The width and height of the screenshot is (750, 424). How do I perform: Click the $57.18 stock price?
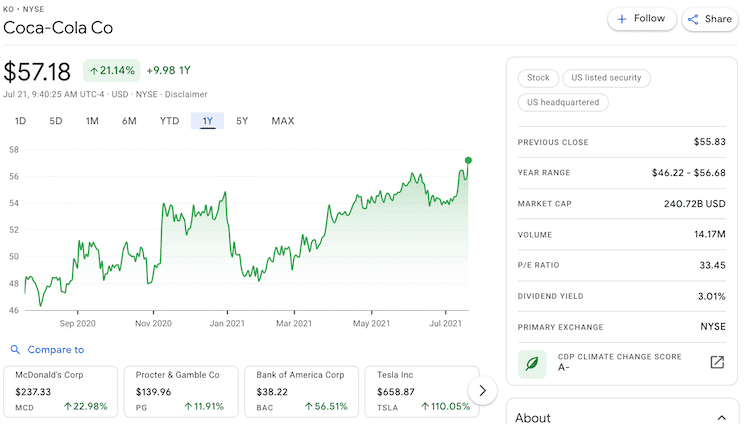37,72
